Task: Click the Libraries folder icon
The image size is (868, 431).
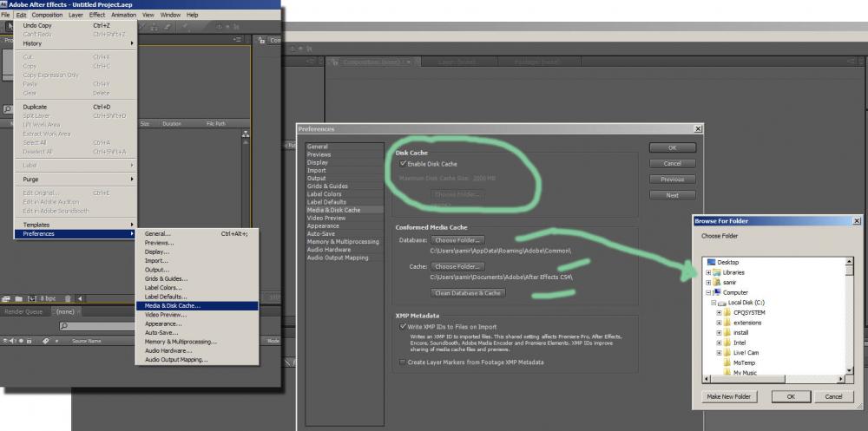Action: [716, 272]
